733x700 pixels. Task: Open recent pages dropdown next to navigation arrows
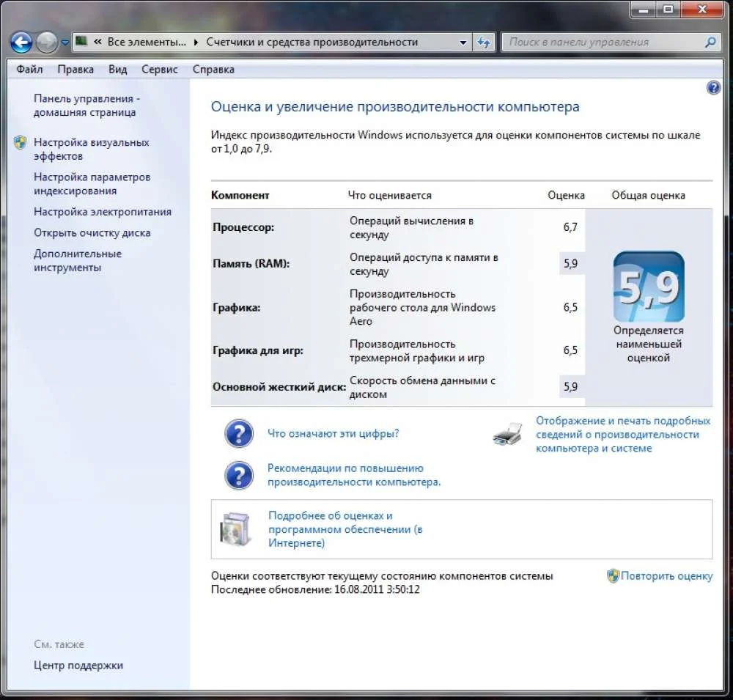(x=65, y=43)
